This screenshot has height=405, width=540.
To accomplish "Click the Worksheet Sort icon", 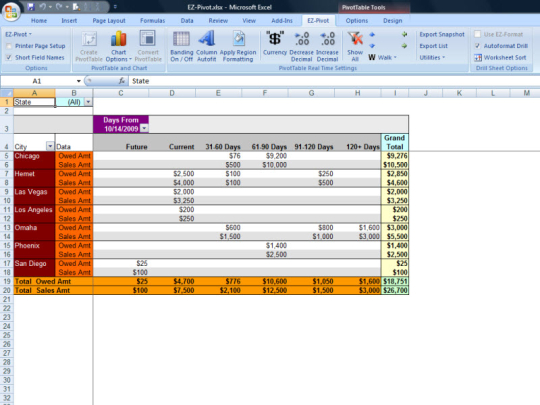I will click(478, 58).
